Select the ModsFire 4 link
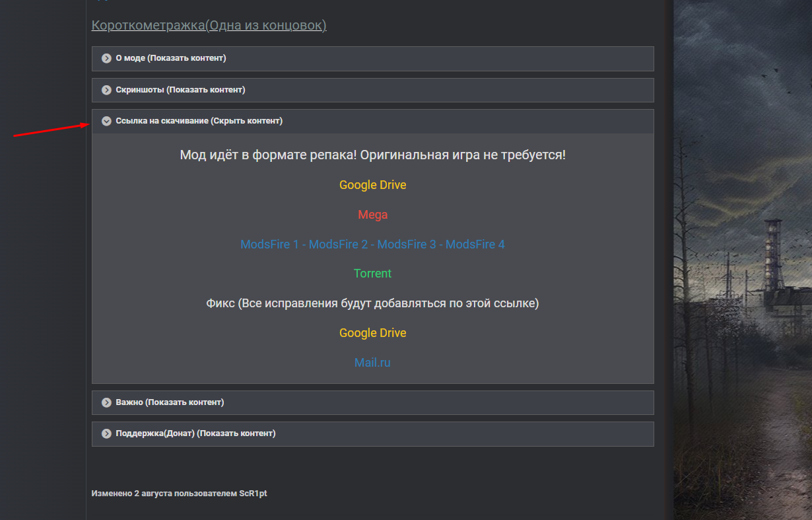Screen dimensions: 812x520 point(475,244)
